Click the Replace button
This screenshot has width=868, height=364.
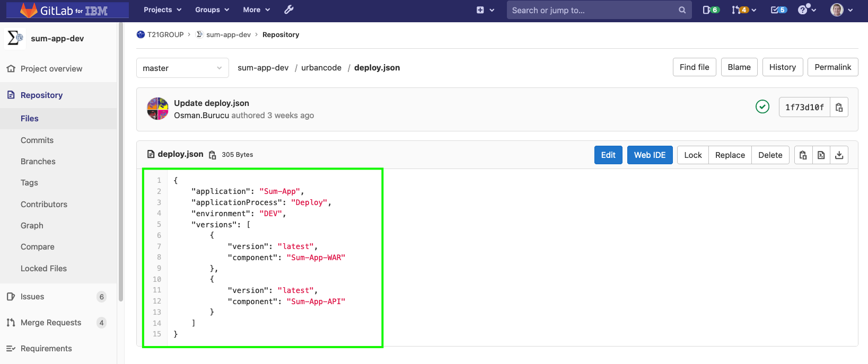click(x=730, y=155)
